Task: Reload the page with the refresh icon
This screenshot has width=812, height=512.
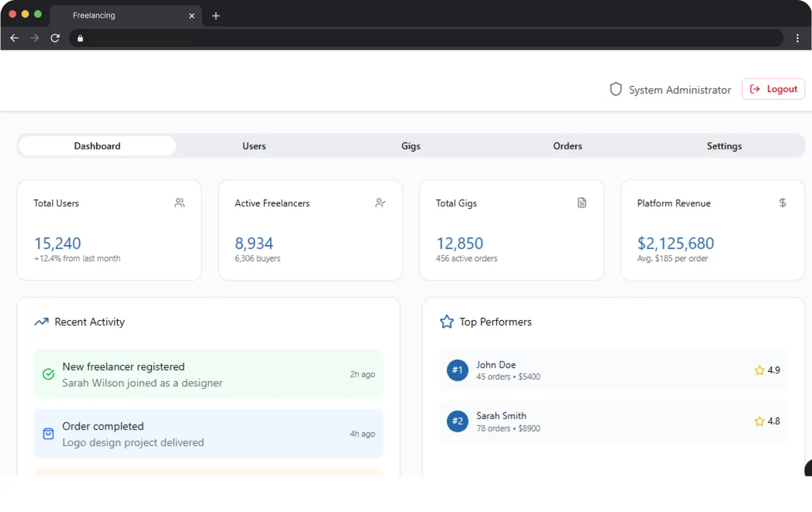Action: point(55,38)
